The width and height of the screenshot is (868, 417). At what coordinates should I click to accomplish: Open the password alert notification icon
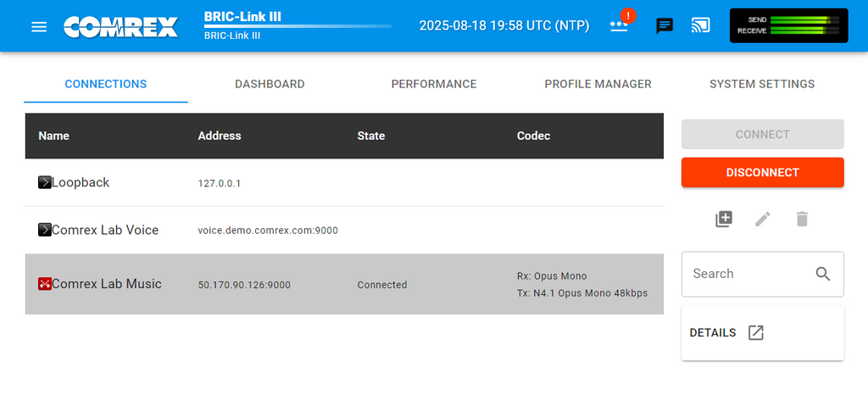(620, 25)
